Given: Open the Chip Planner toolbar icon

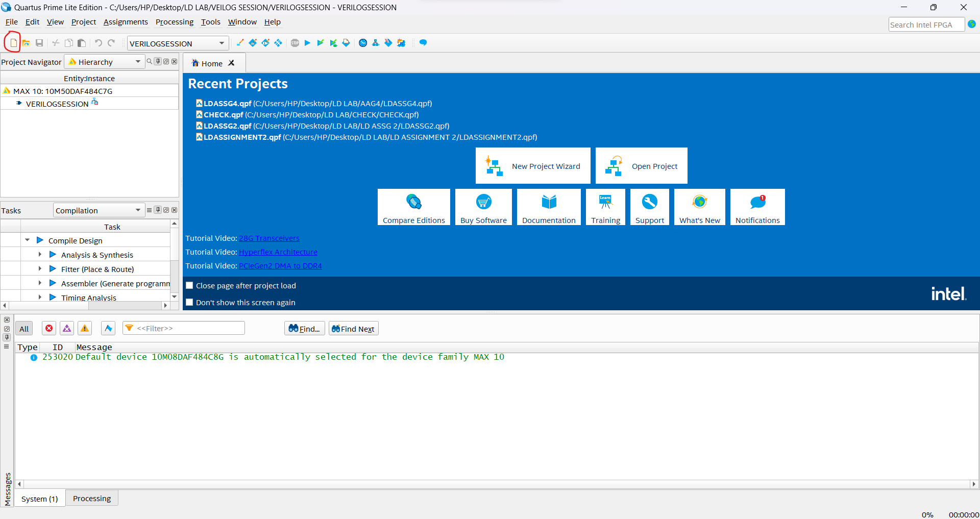Looking at the screenshot, I should coord(278,43).
